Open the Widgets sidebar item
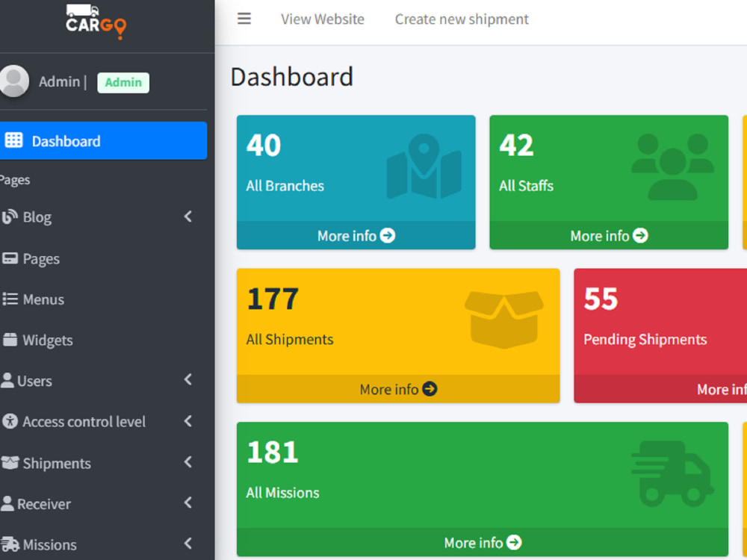747x560 pixels. pyautogui.click(x=48, y=340)
